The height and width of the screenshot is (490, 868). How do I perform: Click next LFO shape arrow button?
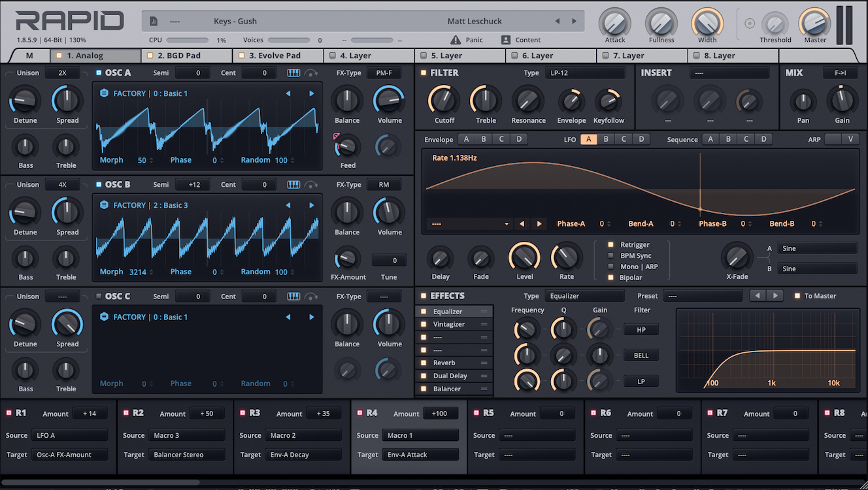[539, 223]
